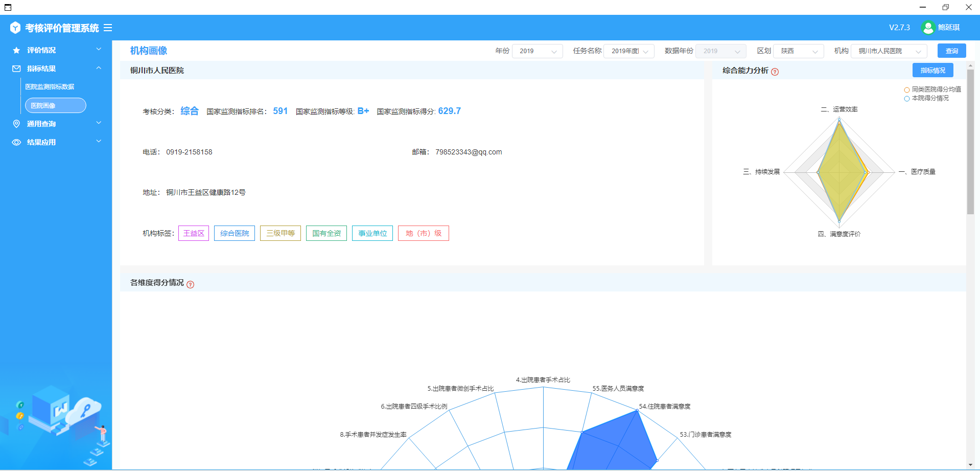980x471 pixels.
Task: Click grade value B+
Action: (363, 111)
